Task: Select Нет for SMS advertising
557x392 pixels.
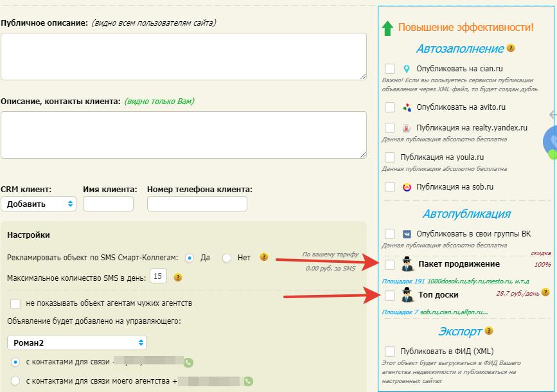Action: (x=226, y=258)
